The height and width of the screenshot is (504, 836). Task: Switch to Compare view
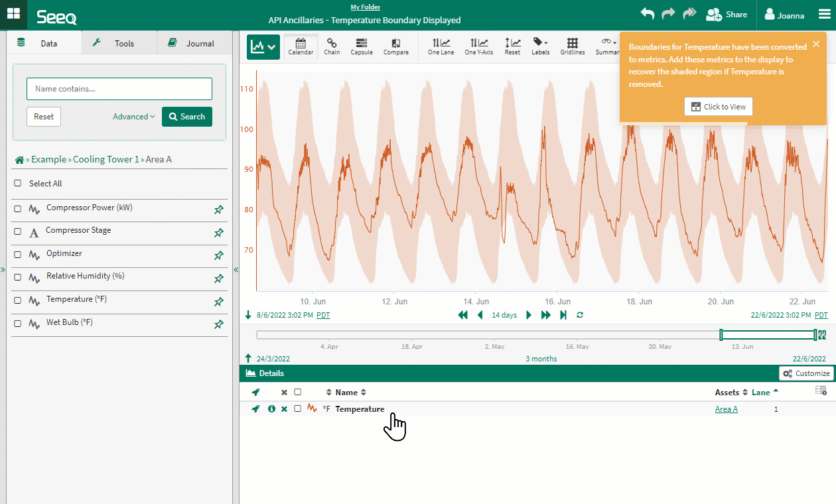coord(396,46)
